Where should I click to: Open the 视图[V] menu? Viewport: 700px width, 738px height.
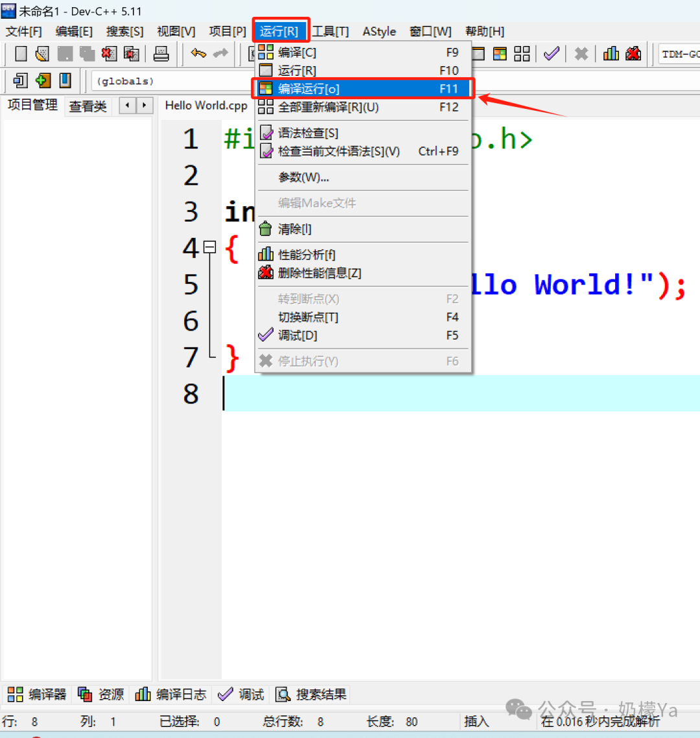click(176, 32)
